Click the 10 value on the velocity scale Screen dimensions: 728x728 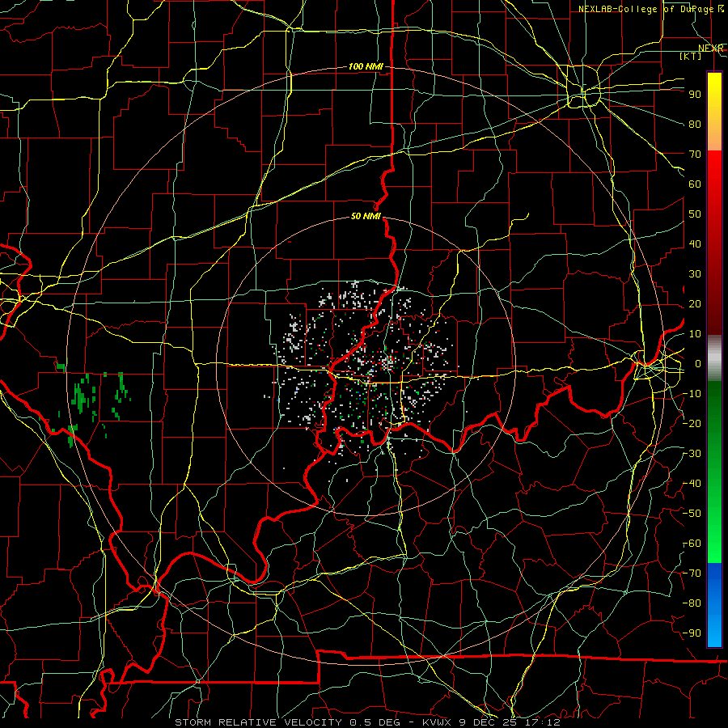pyautogui.click(x=695, y=334)
